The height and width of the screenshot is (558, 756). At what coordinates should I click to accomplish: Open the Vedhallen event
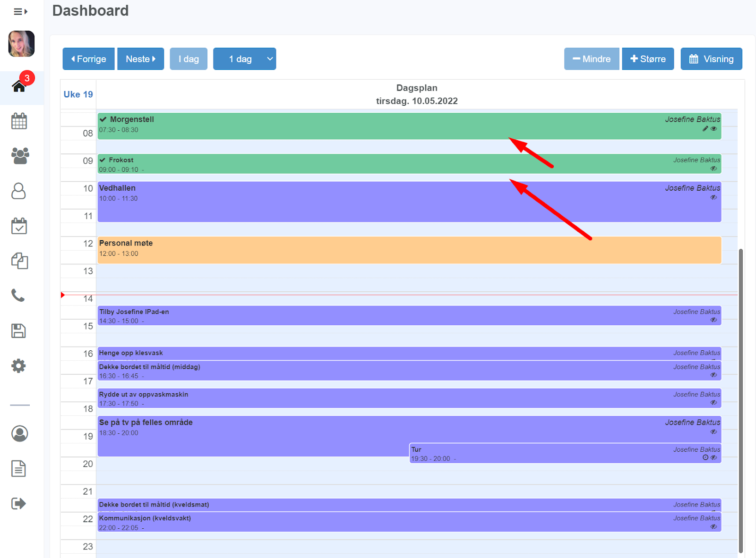409,202
